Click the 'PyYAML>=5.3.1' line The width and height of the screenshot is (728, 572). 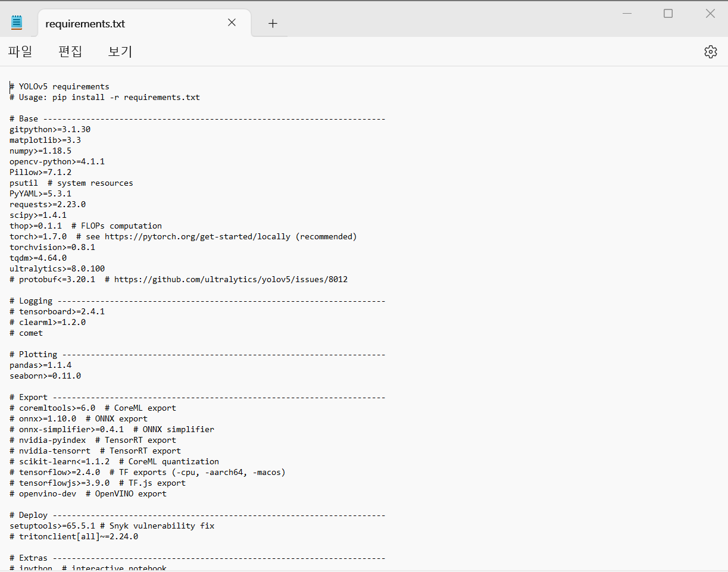(x=40, y=193)
